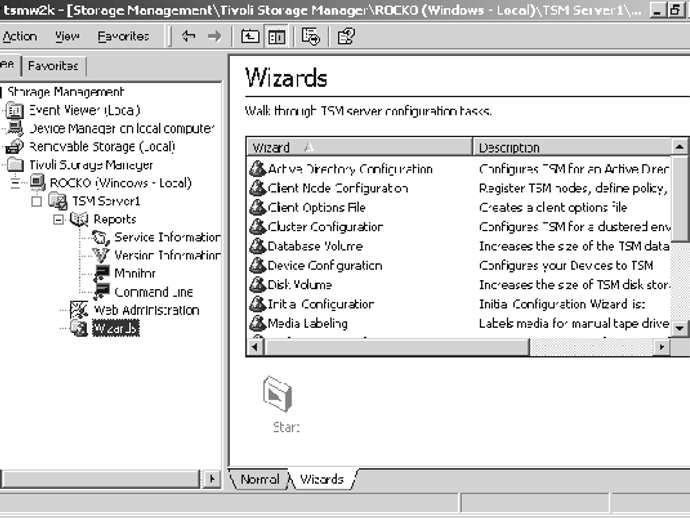Switch to the Favorites pane tab
690x518 pixels.
click(53, 66)
